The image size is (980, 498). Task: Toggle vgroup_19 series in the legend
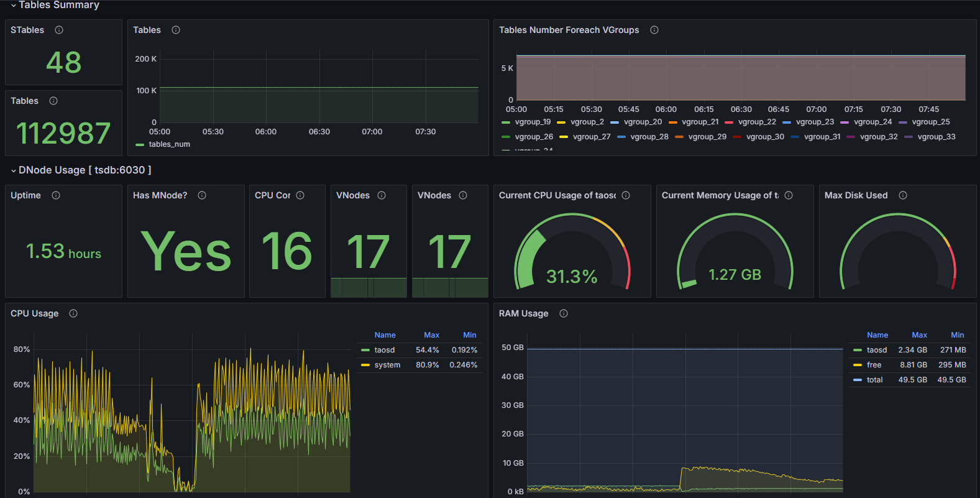pyautogui.click(x=533, y=122)
